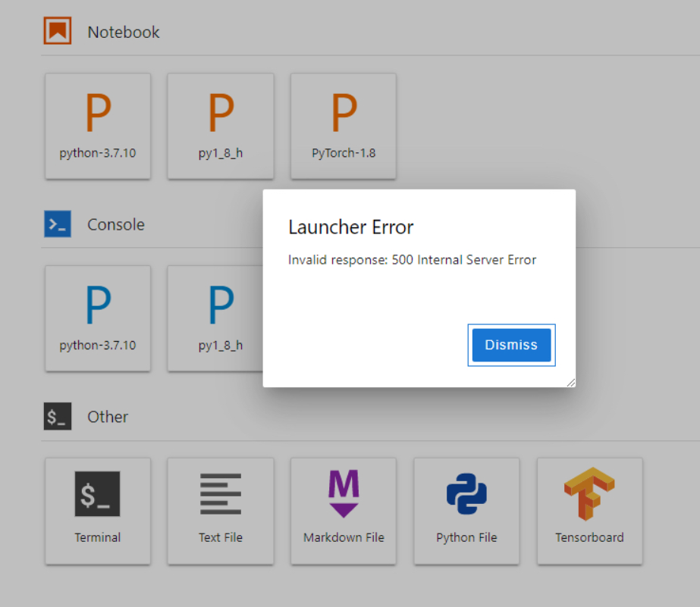Create a new Markdown File
This screenshot has height=607, width=700.
pyautogui.click(x=344, y=511)
